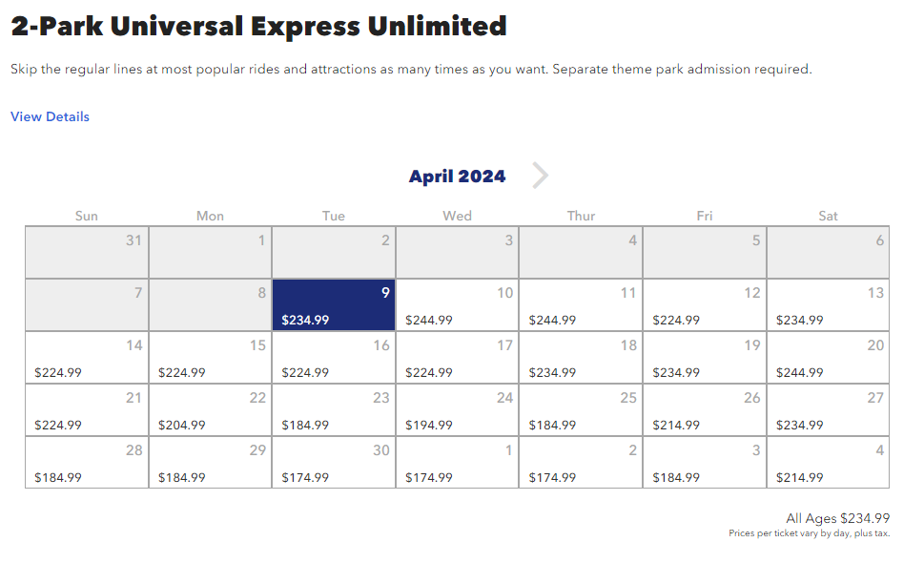The height and width of the screenshot is (563, 924).
Task: Select April 27 on calendar
Action: pyautogui.click(x=828, y=410)
